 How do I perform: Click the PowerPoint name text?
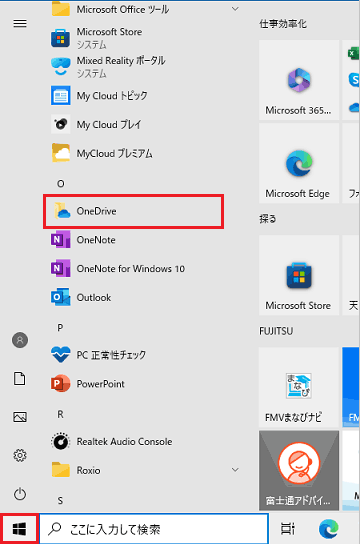[101, 384]
